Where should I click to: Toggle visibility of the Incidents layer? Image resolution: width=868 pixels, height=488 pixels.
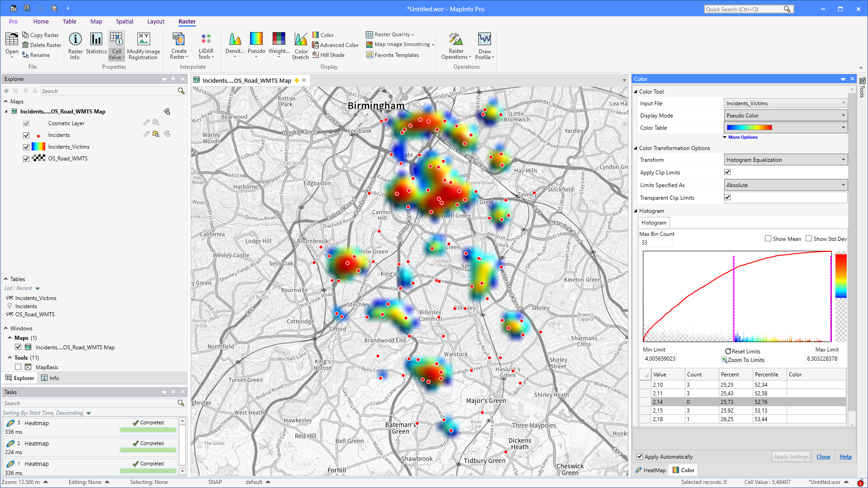[x=26, y=135]
